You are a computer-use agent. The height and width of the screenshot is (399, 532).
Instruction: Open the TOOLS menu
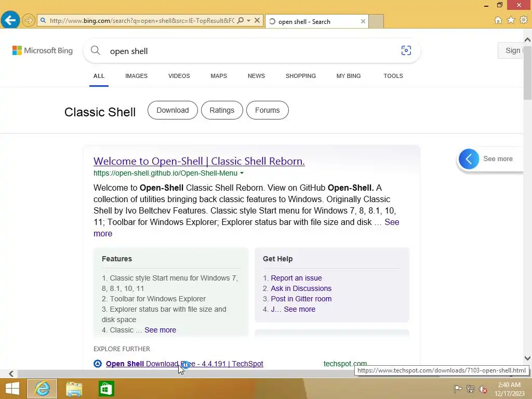(x=393, y=76)
